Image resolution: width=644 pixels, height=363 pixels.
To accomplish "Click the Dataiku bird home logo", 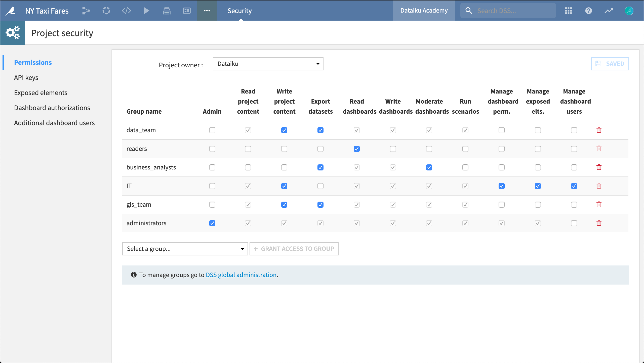I will click(x=11, y=11).
